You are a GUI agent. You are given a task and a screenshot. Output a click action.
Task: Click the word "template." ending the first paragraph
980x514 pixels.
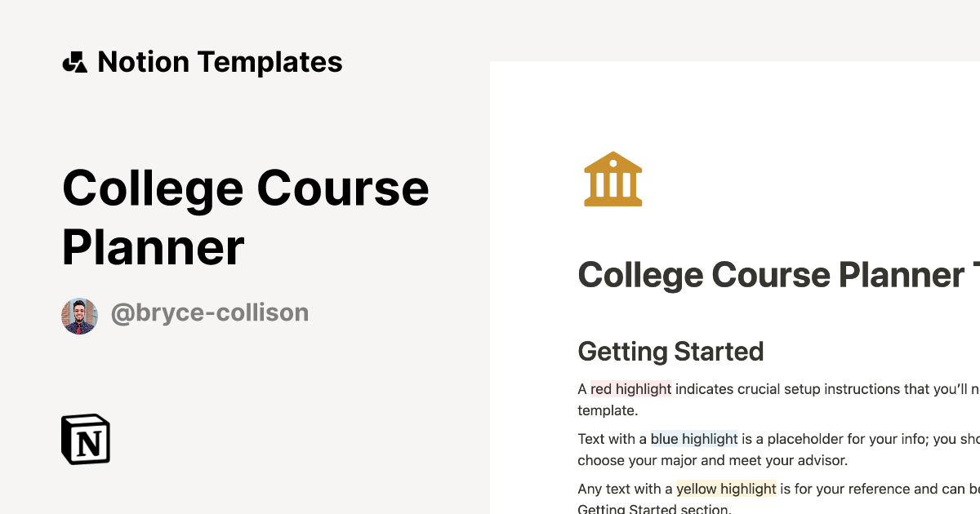point(607,410)
